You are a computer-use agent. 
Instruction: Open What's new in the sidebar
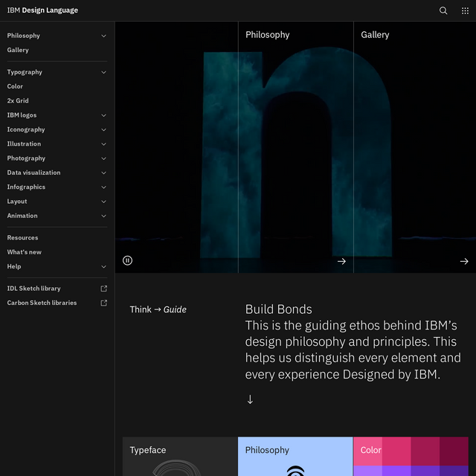[x=25, y=252]
